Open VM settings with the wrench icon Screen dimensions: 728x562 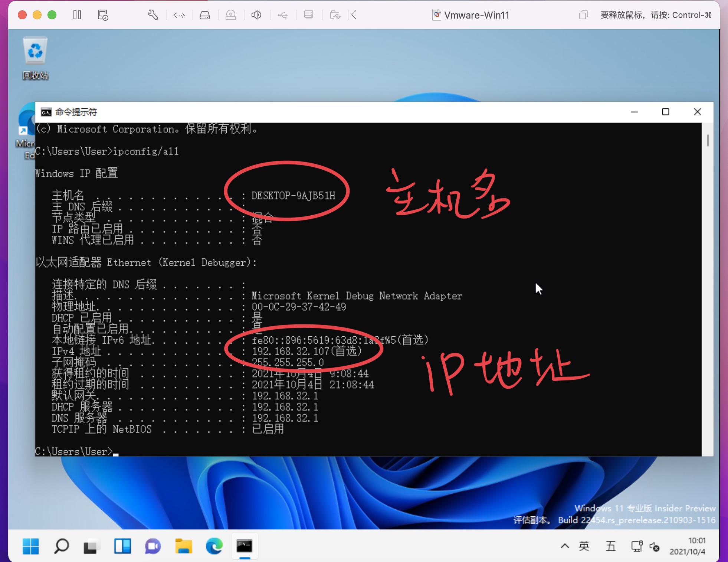click(x=153, y=15)
